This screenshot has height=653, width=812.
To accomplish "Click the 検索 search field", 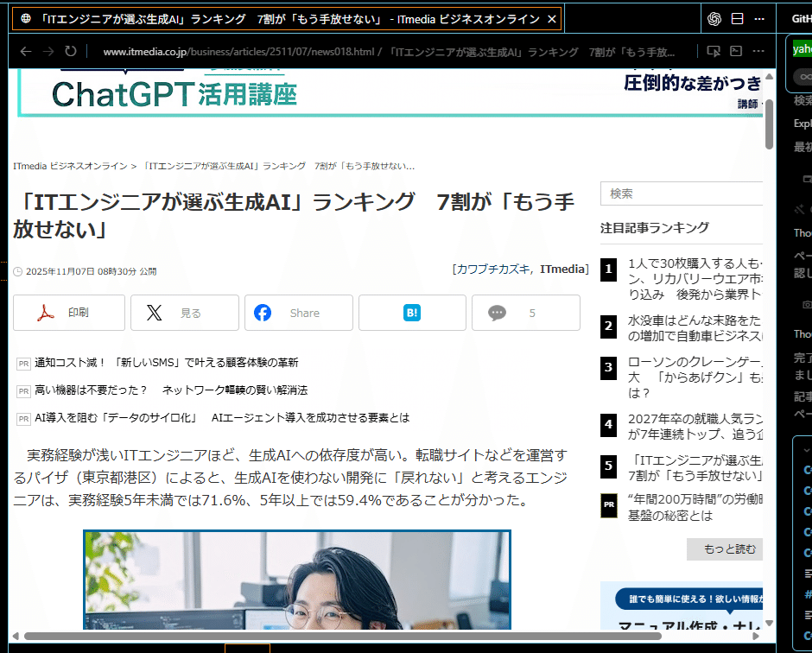I will (x=682, y=193).
